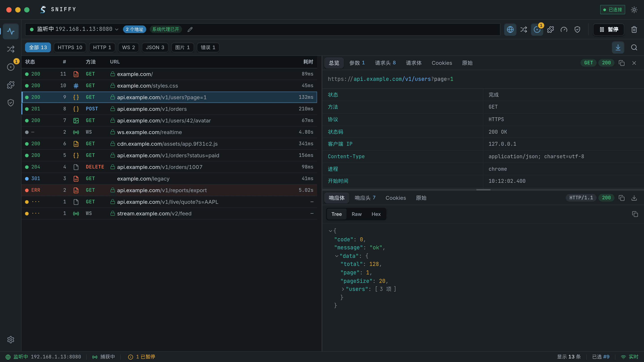
Task: Download the response body icon
Action: pos(634,198)
